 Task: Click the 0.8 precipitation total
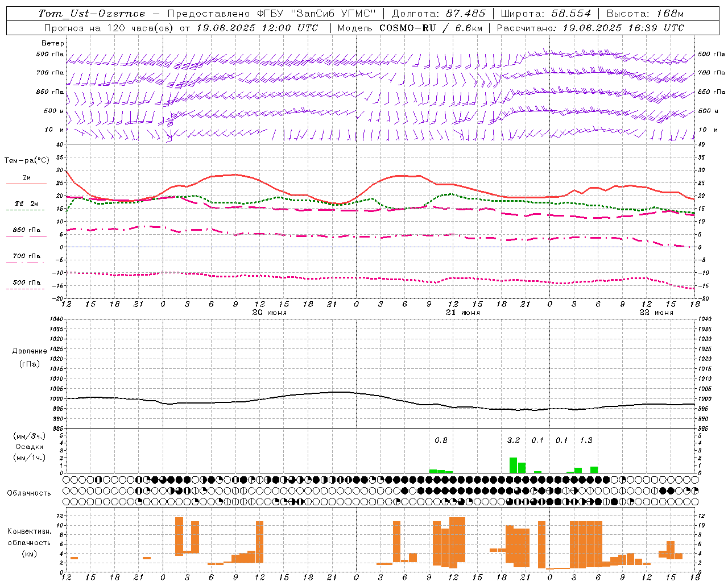point(441,440)
